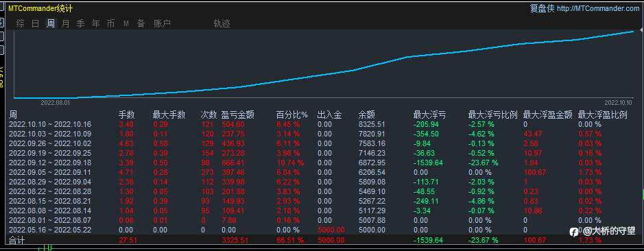The height and width of the screenshot is (251, 644).
Task: Click the 盈亏金额 column header
Action: (x=238, y=115)
